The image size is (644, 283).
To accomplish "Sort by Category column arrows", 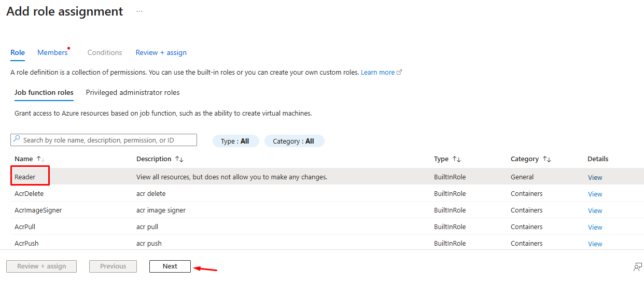I will 547,159.
